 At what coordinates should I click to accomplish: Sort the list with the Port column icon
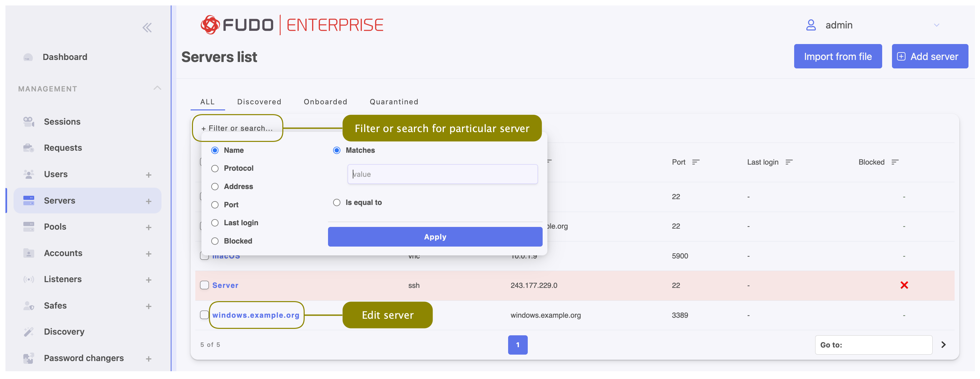pos(696,162)
